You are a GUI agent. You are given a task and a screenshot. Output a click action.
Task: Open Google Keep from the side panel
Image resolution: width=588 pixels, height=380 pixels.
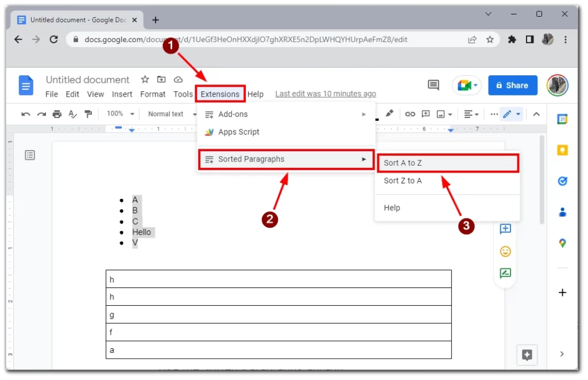562,149
